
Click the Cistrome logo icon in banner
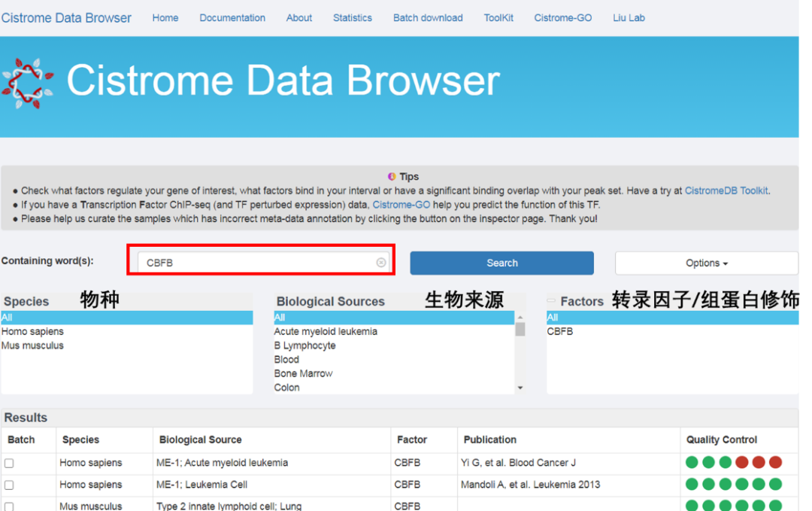coord(28,83)
